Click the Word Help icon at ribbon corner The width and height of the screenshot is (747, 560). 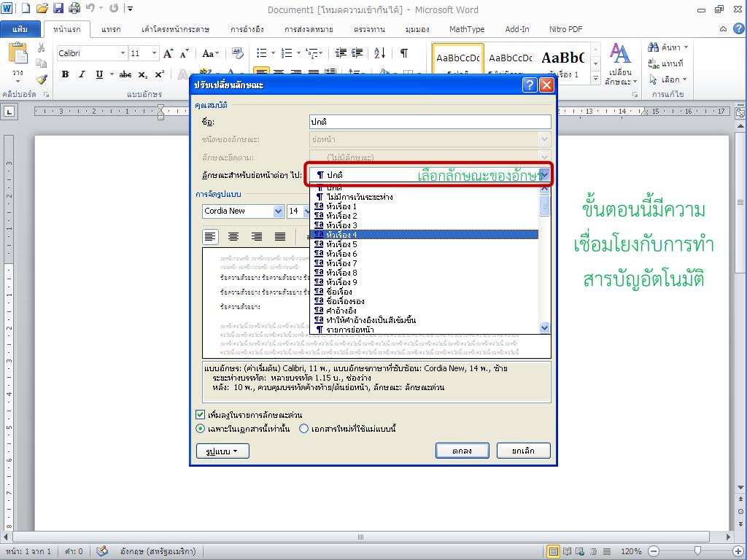pyautogui.click(x=738, y=28)
